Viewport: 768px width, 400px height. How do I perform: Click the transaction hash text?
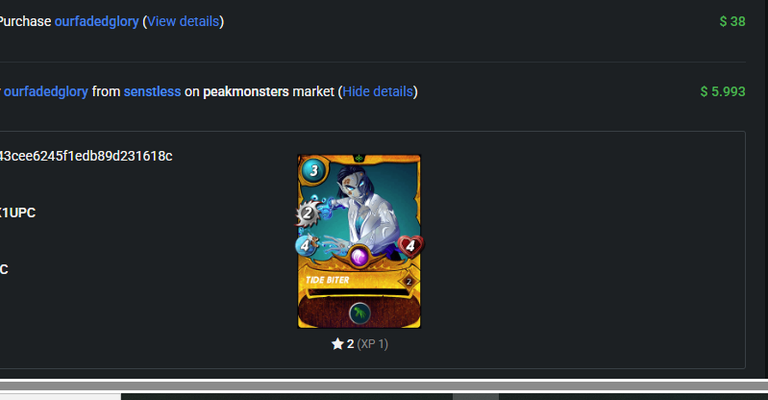tap(86, 156)
